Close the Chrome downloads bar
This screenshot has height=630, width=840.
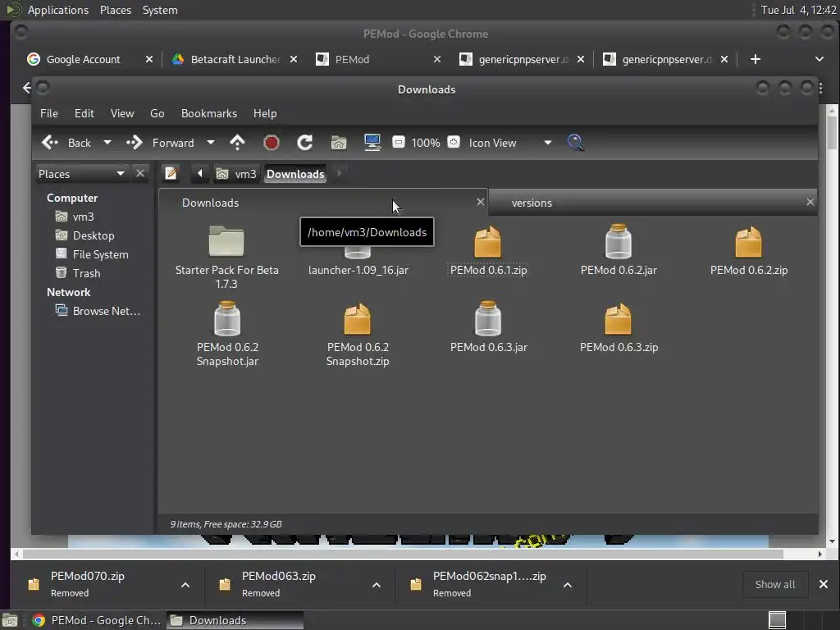[824, 584]
